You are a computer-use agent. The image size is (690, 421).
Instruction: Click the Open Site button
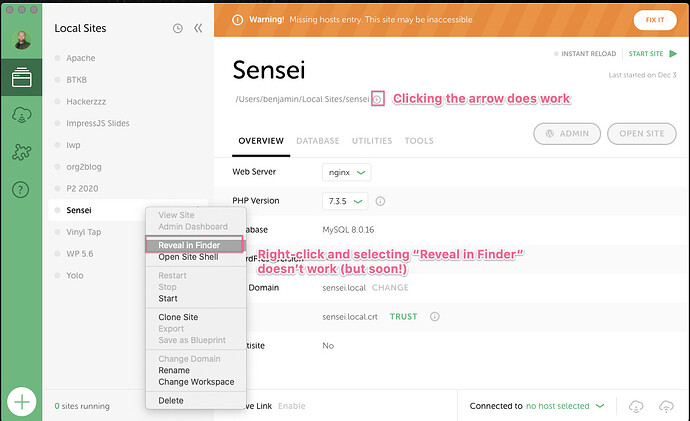click(641, 132)
